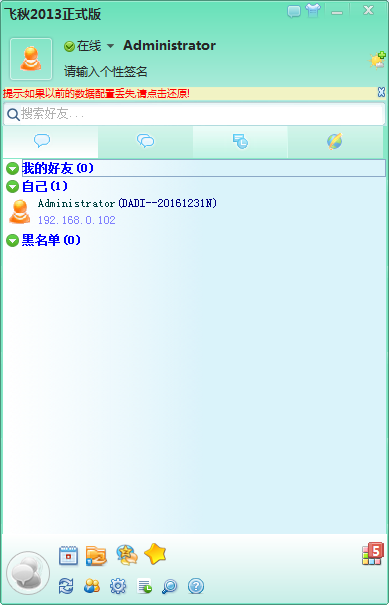Open the chat bubbles with star icon

pos(127,556)
